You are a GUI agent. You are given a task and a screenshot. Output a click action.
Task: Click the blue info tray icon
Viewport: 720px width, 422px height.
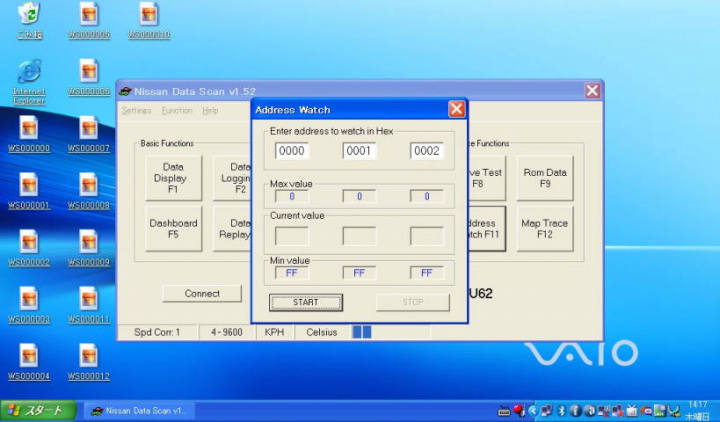[x=575, y=411]
